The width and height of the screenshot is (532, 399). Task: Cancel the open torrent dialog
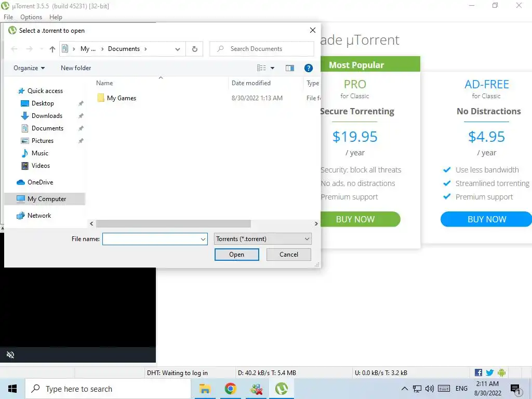289,255
